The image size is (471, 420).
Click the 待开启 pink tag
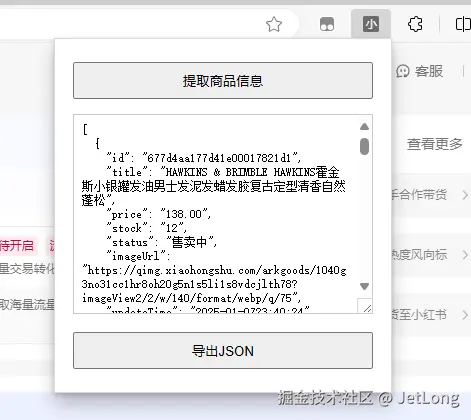17,246
